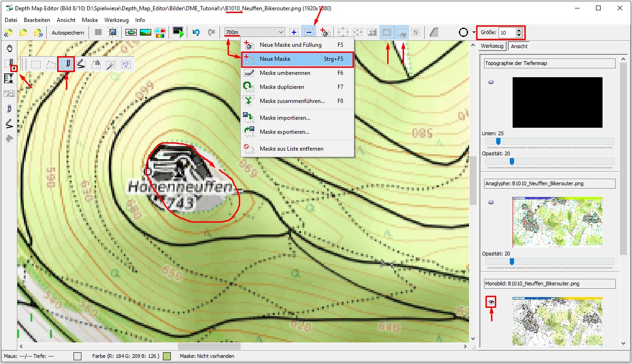Screen dimensions: 632x364
Task: Choose Maske zusammenführen...
Action: [297, 101]
